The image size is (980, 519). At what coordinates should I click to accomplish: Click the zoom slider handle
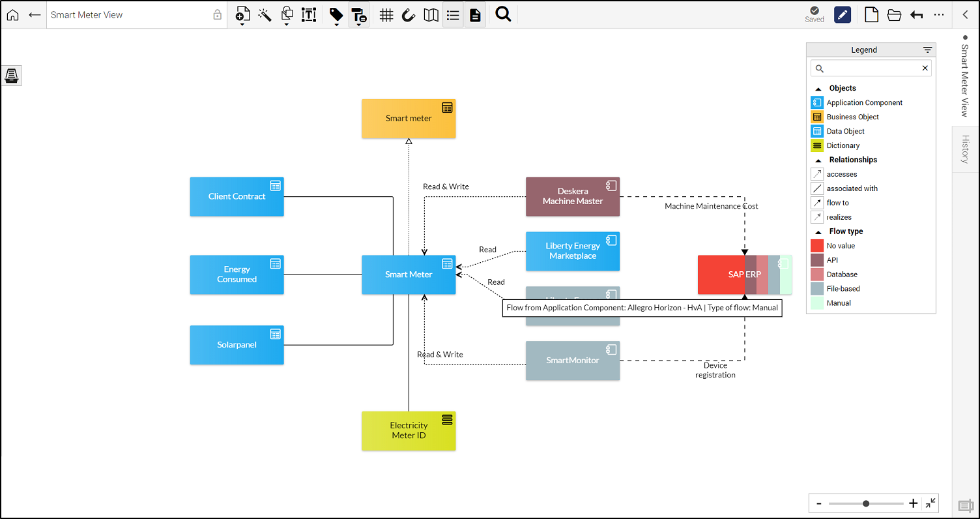click(x=866, y=503)
